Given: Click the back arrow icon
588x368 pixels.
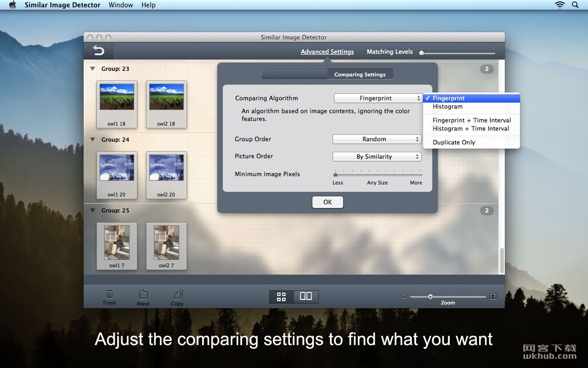Looking at the screenshot, I should (x=98, y=51).
